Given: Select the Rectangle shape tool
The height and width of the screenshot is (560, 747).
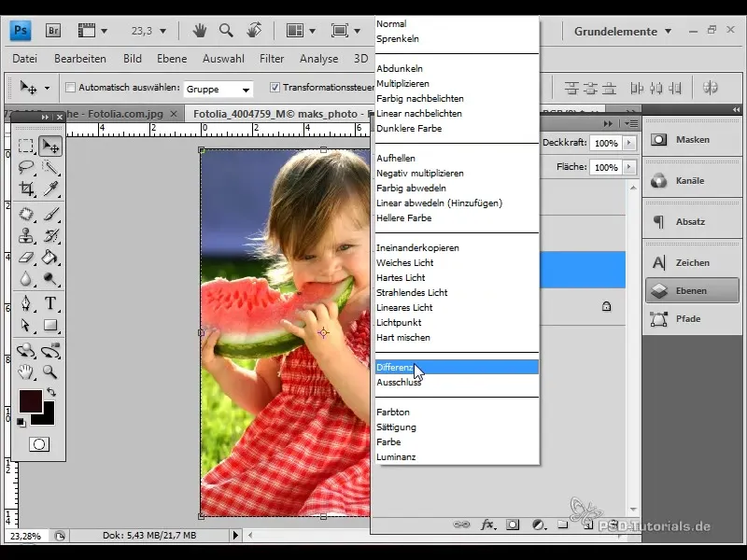Looking at the screenshot, I should [x=50, y=325].
